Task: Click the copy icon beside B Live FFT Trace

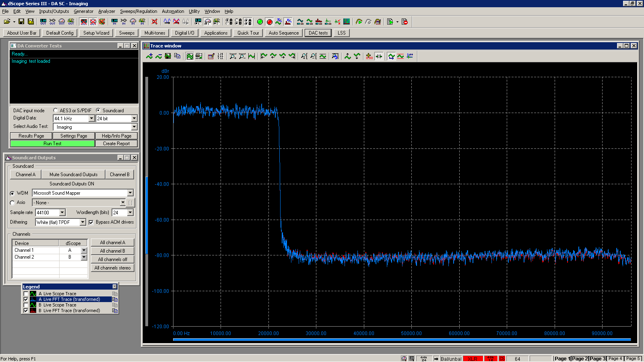Action: 115,311
